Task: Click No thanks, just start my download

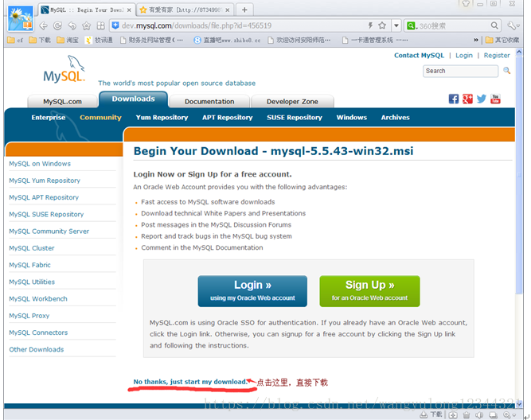Action: 190,382
